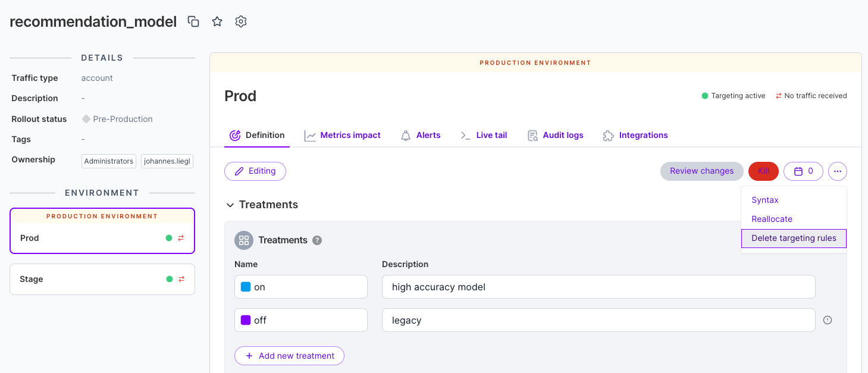Click the blue color swatch for on treatment

tap(246, 287)
